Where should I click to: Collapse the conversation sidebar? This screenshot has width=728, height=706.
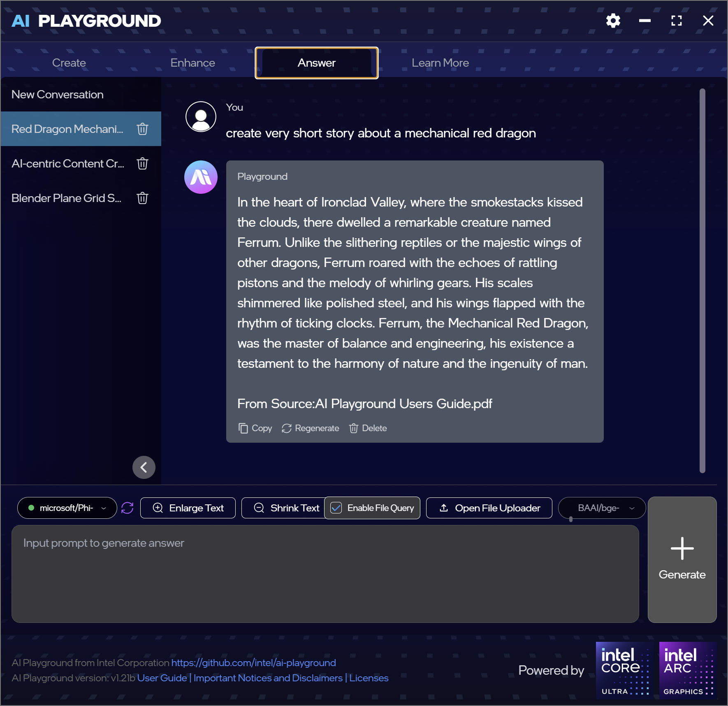[x=144, y=467]
